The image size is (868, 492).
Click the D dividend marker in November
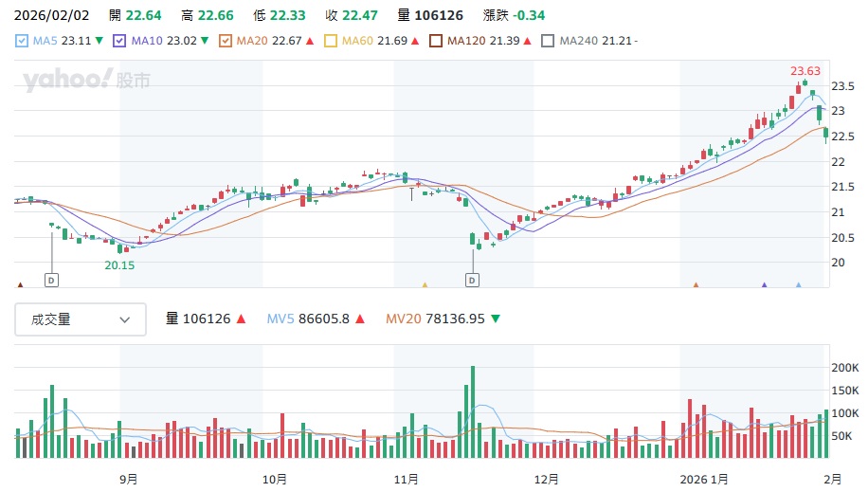coord(472,280)
